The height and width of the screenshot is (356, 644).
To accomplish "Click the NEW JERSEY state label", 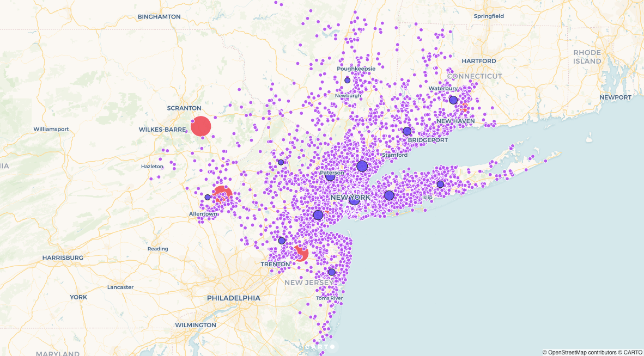I will [x=309, y=283].
